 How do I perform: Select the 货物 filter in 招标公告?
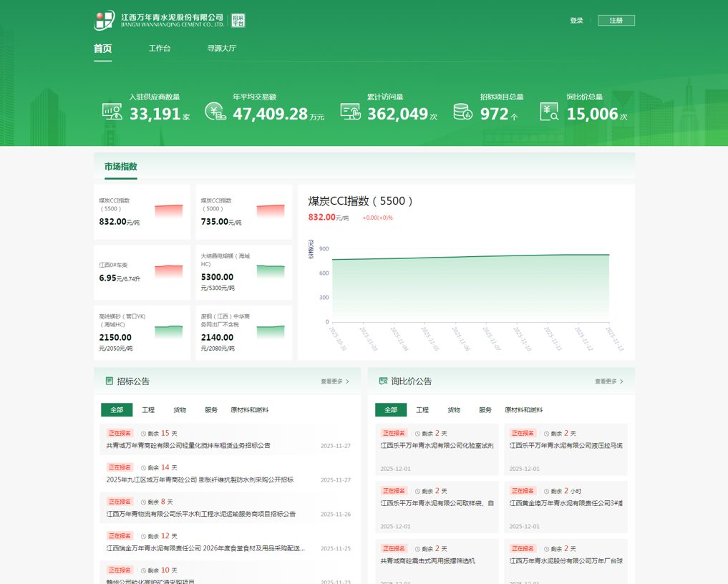pyautogui.click(x=180, y=410)
